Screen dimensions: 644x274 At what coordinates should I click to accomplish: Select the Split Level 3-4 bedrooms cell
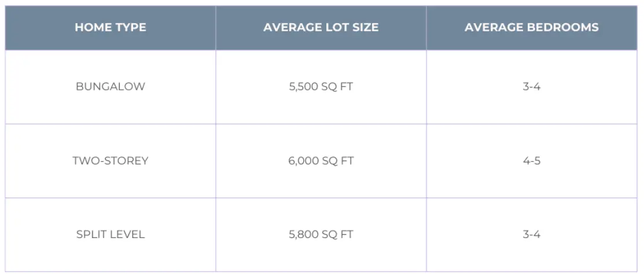(x=531, y=235)
